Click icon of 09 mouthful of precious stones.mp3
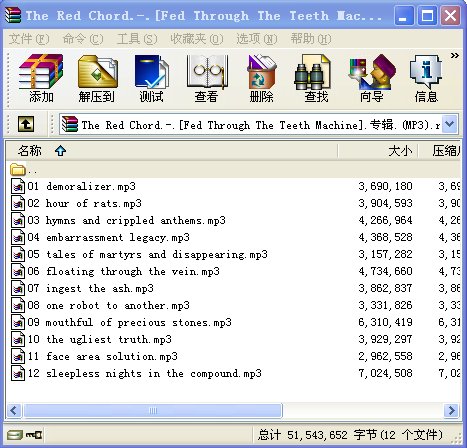This screenshot has width=467, height=448. click(x=18, y=322)
